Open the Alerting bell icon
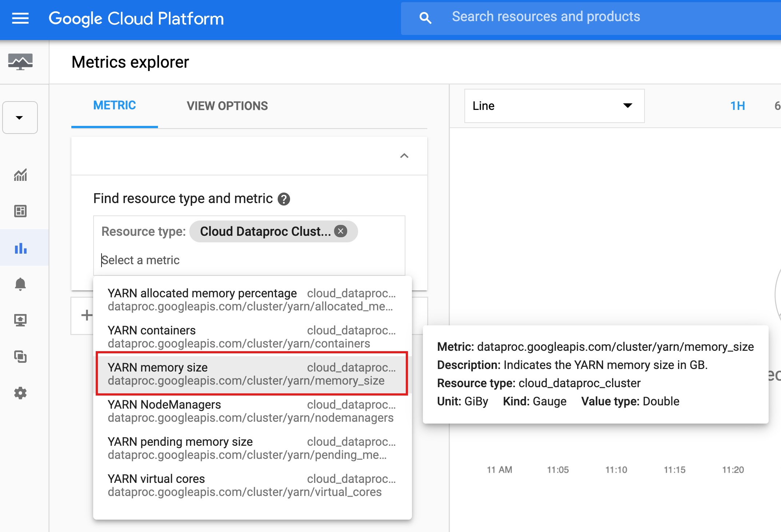 20,284
